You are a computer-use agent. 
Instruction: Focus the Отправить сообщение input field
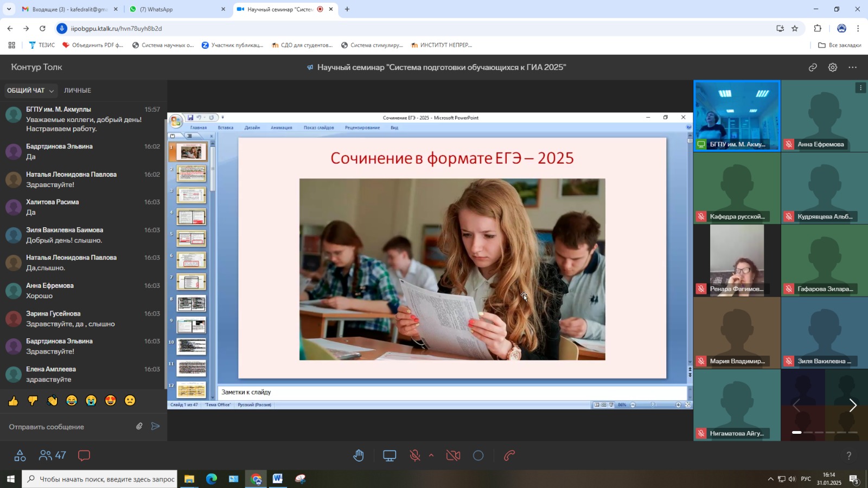click(x=68, y=427)
